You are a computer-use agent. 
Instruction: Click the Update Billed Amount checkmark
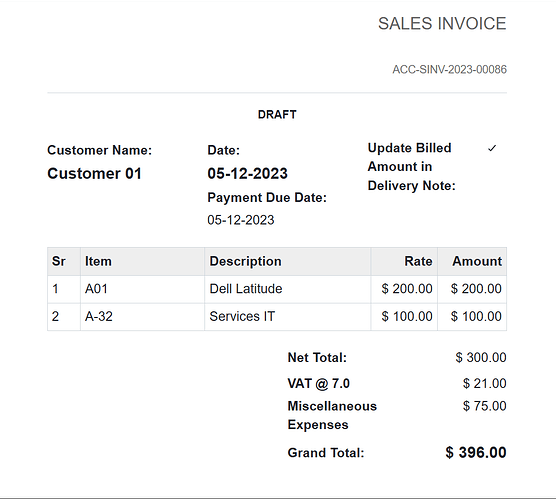pyautogui.click(x=492, y=148)
